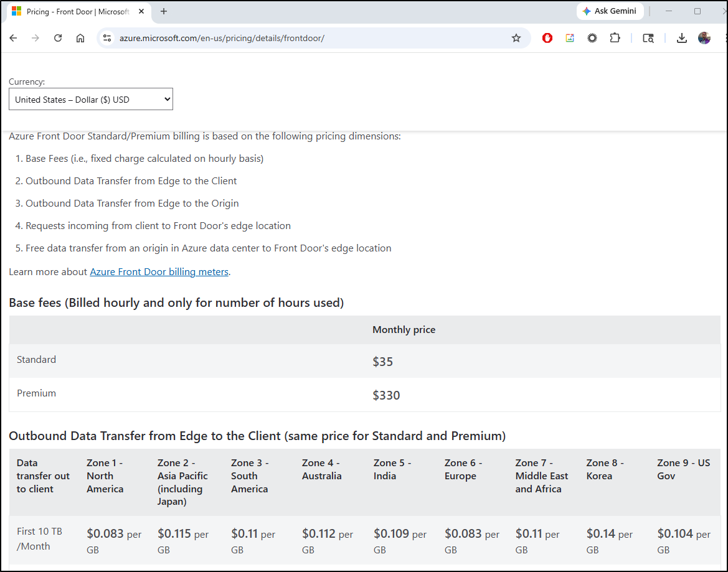Reload the Azure pricing page
The image size is (728, 572).
58,38
